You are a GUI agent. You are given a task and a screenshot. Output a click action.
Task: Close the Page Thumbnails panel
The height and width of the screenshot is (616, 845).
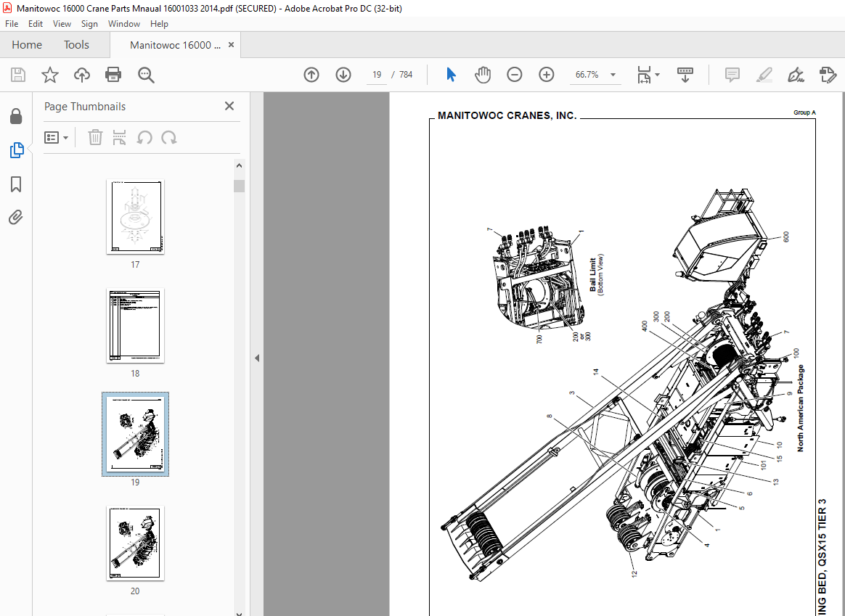(229, 106)
